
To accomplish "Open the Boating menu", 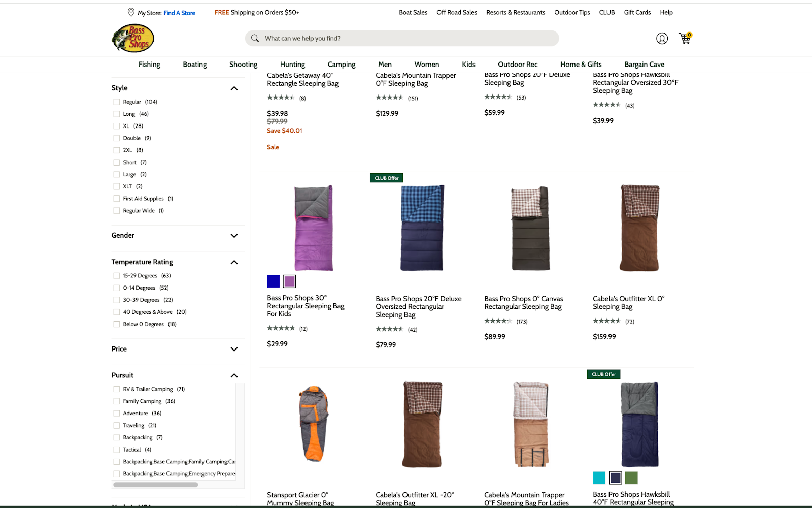I will coord(195,65).
